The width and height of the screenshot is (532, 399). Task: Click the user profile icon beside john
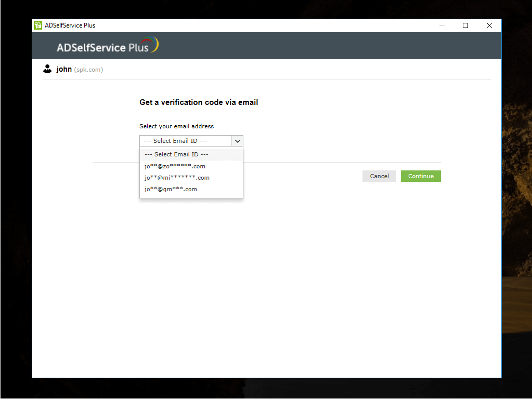tap(47, 69)
